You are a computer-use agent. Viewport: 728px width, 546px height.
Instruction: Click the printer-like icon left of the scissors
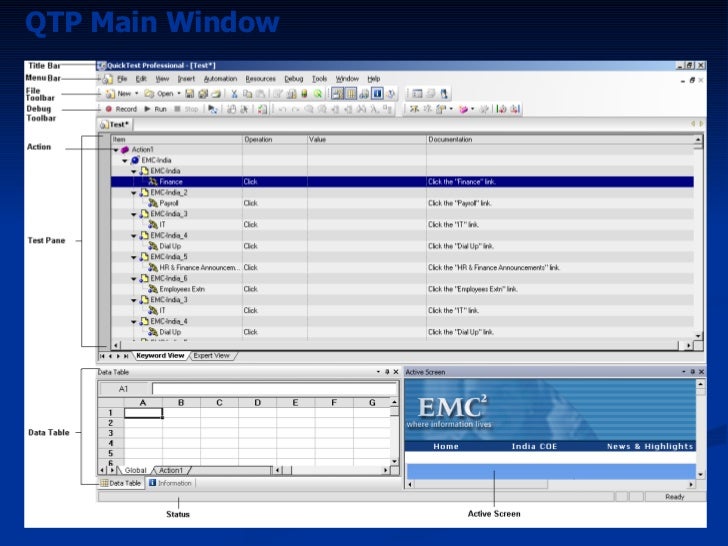[216, 94]
